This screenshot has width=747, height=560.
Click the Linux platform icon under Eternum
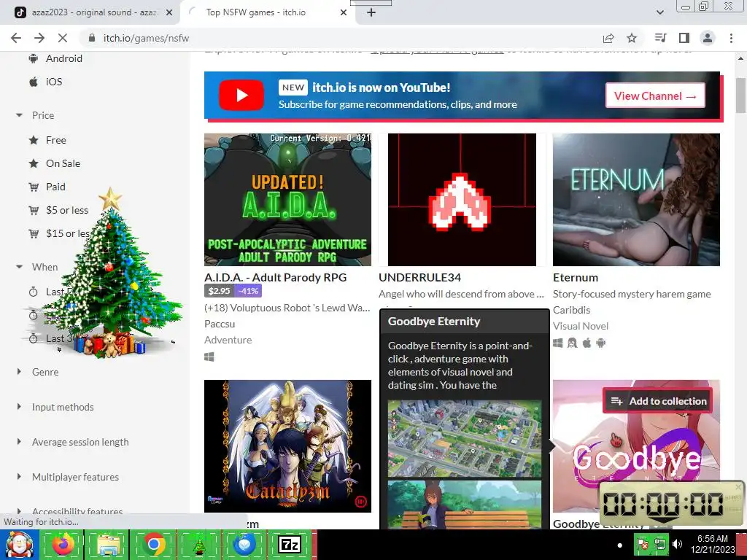click(x=572, y=343)
